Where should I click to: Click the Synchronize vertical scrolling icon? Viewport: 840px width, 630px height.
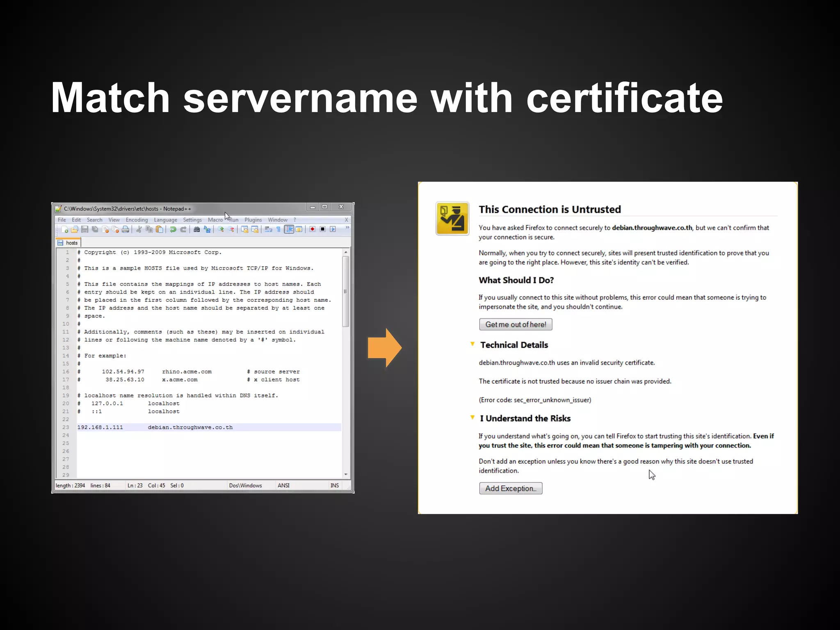coord(245,229)
